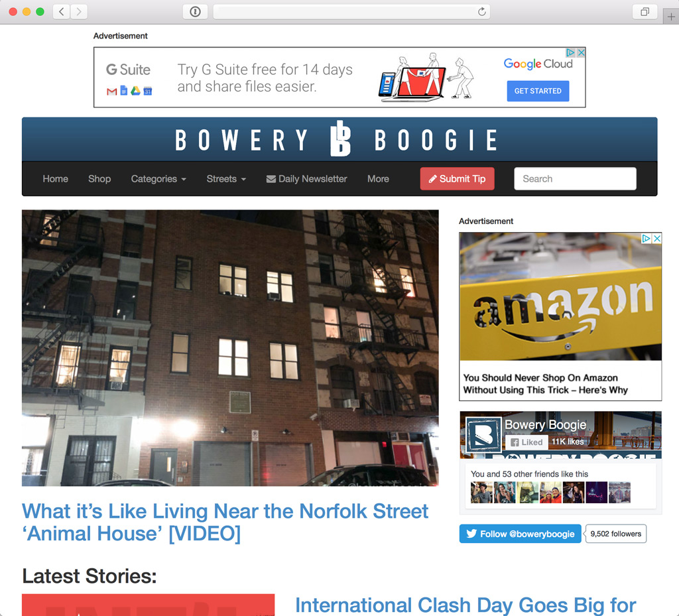679x616 pixels.
Task: Expand the Categories dropdown menu
Action: coord(158,179)
